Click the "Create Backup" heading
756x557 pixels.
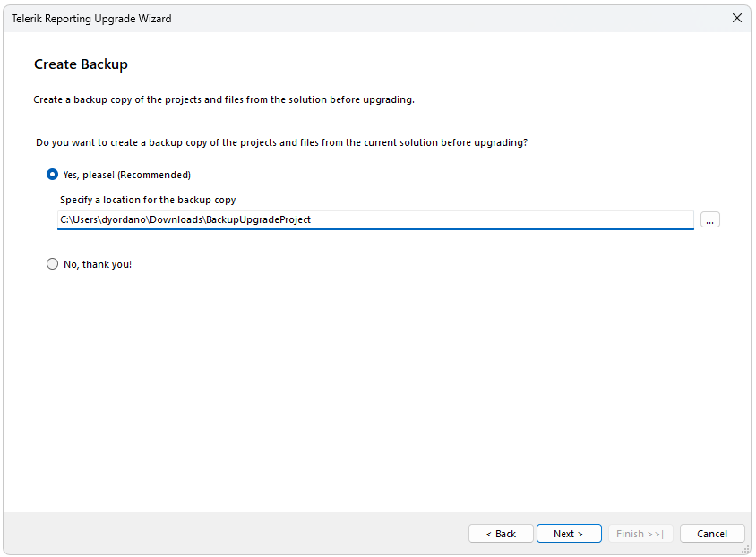coord(81,64)
